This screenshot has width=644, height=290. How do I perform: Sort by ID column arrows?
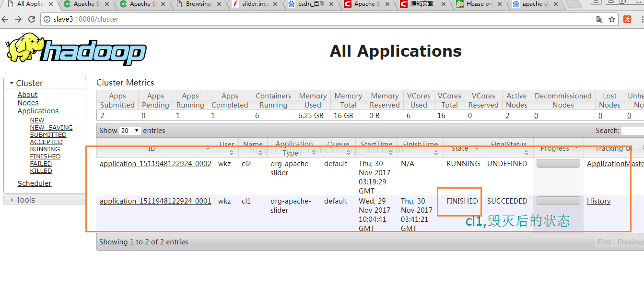[x=208, y=148]
